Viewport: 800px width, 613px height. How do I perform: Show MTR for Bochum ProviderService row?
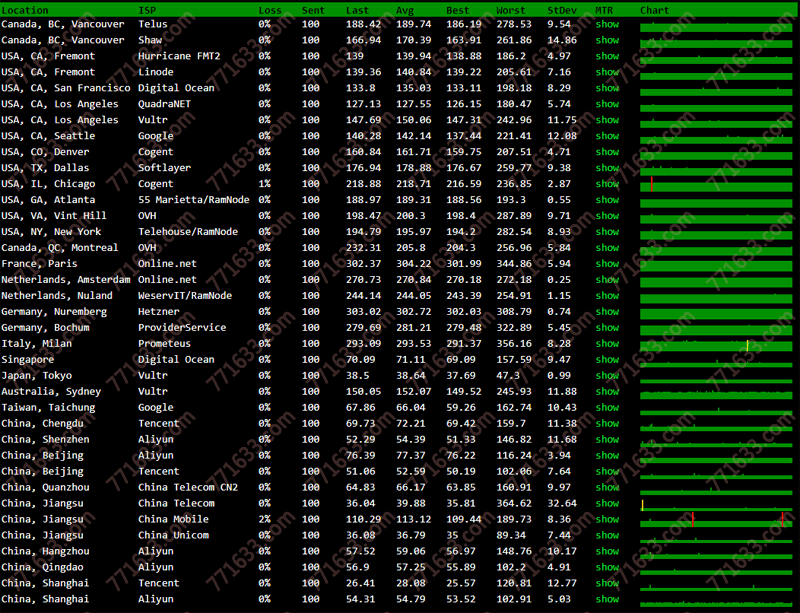(x=607, y=328)
